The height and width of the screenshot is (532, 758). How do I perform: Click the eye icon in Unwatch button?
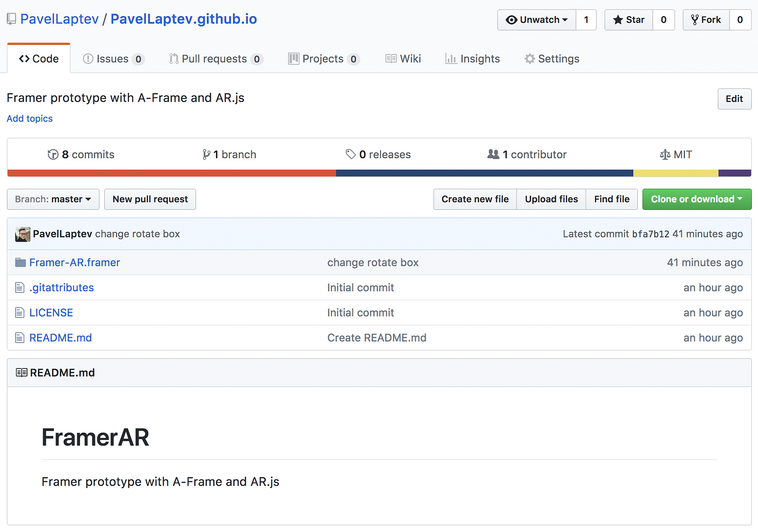(512, 20)
